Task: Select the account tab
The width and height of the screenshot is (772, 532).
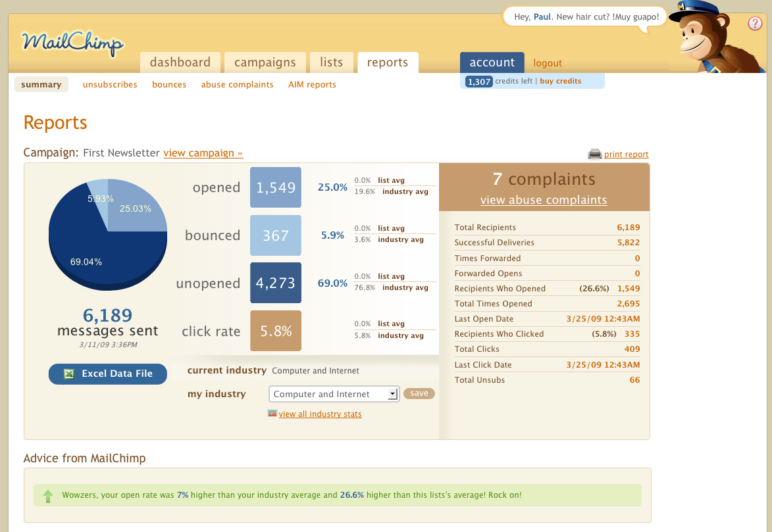Action: point(492,62)
